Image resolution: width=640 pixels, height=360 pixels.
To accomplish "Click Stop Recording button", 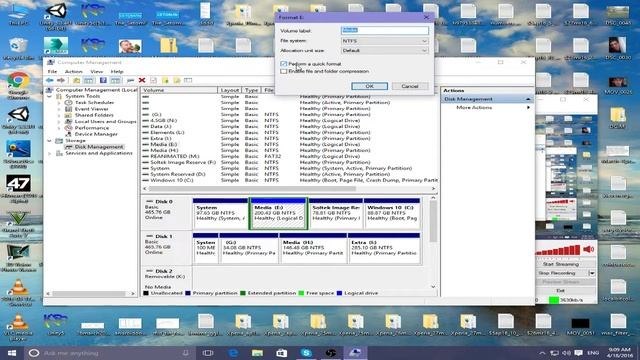I will click(562, 273).
